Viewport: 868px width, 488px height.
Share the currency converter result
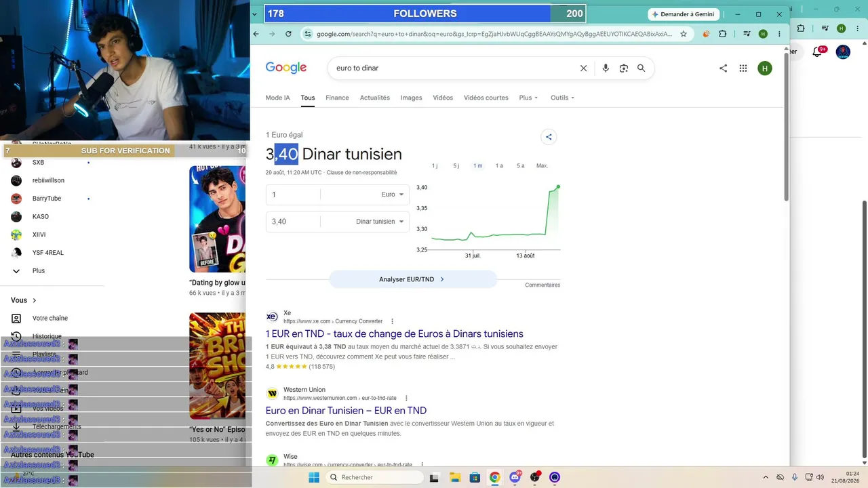549,137
